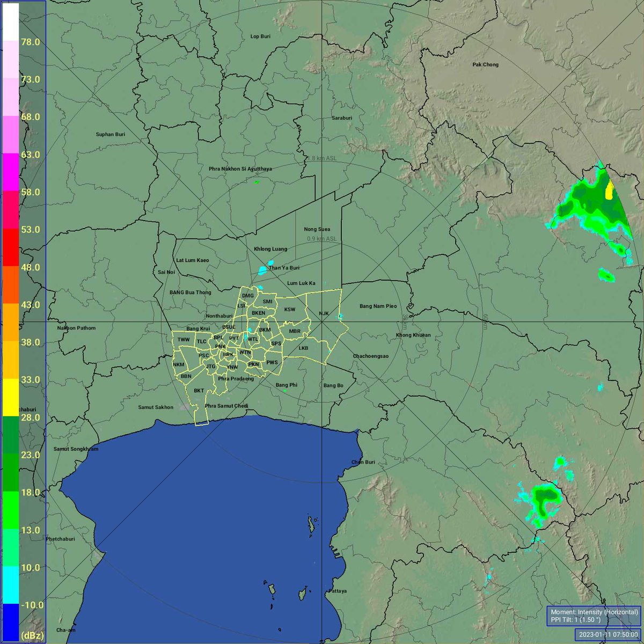Click the 'Nakhon Pathom' map label
Screen dimensions: 644x644
(x=76, y=328)
